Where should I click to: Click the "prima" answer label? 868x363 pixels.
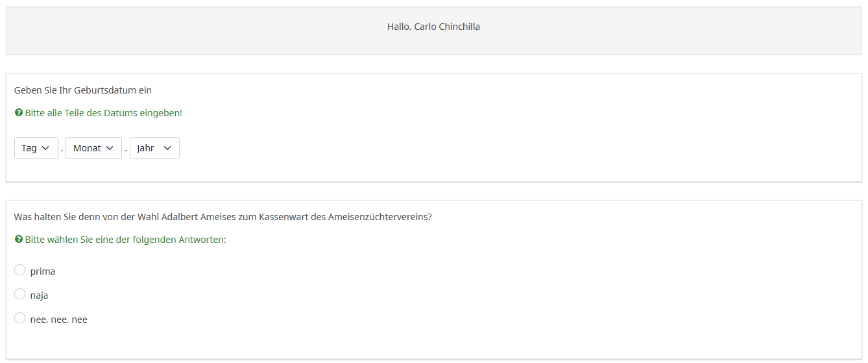(x=43, y=271)
